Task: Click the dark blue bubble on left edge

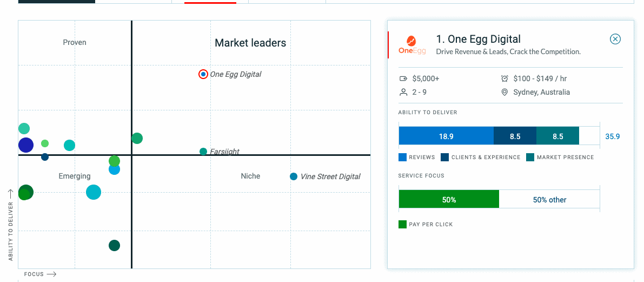Action: click(25, 145)
